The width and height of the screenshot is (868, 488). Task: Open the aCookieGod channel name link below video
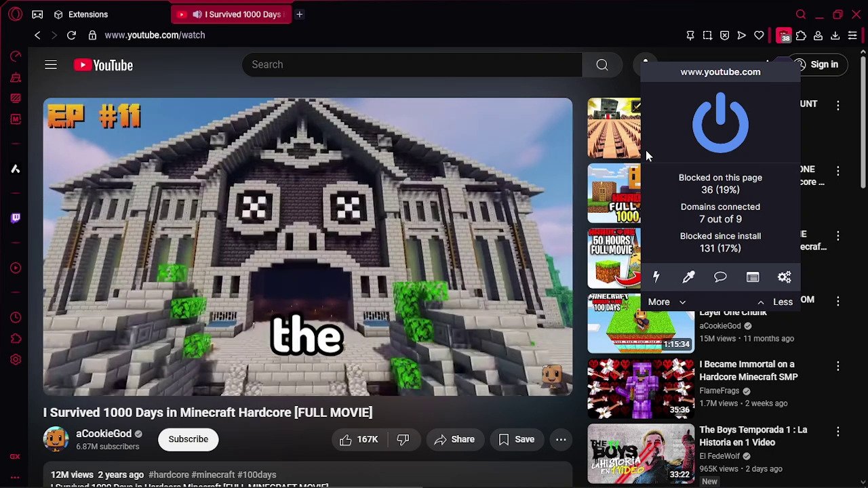click(104, 434)
